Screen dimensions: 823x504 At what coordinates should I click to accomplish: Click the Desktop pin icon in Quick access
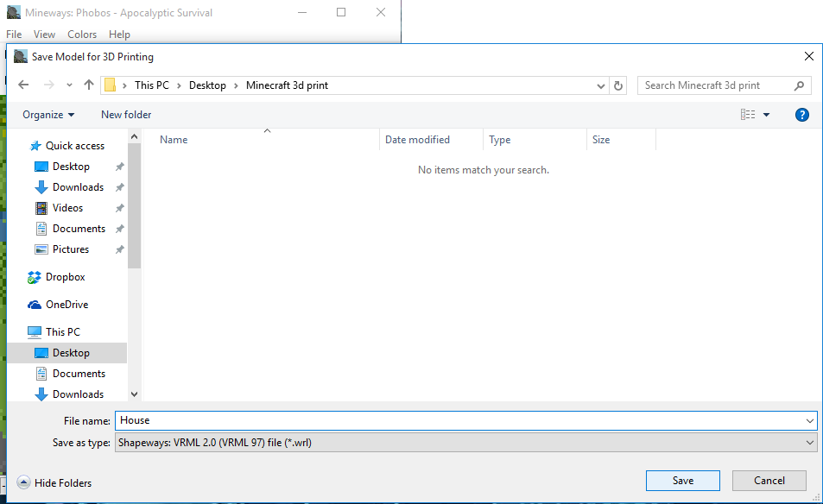coord(120,167)
